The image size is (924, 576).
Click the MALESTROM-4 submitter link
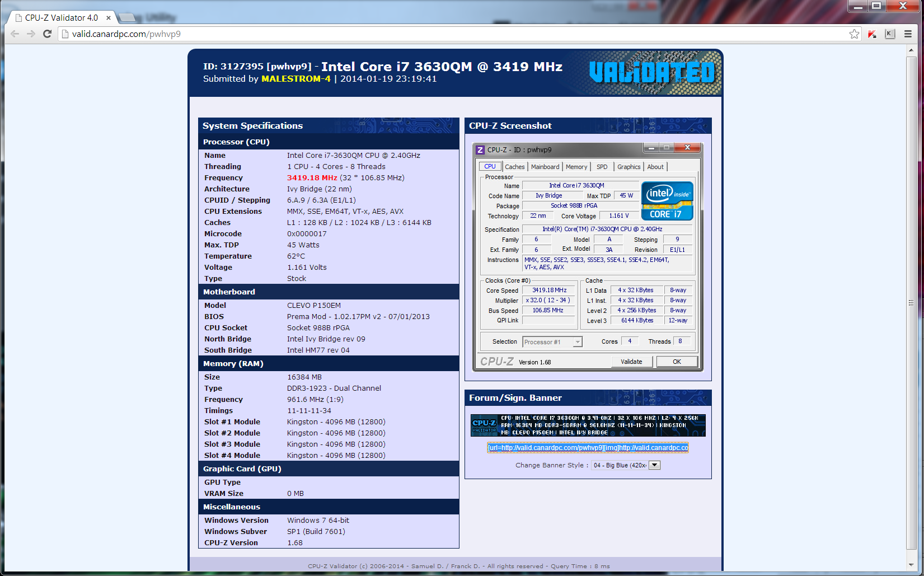pyautogui.click(x=296, y=79)
